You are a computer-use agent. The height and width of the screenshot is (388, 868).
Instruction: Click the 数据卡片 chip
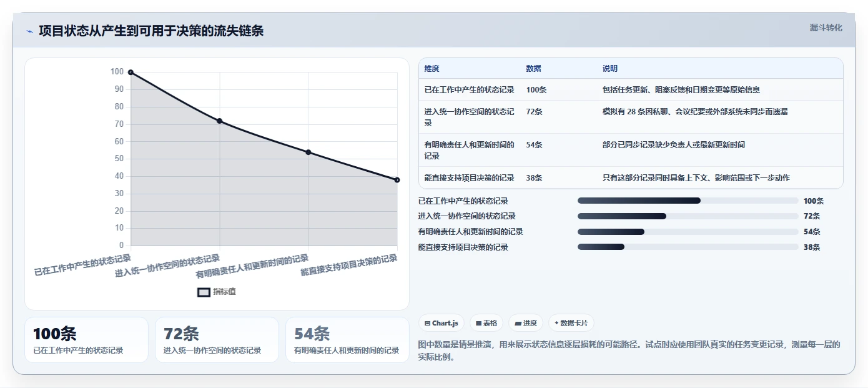tap(571, 323)
